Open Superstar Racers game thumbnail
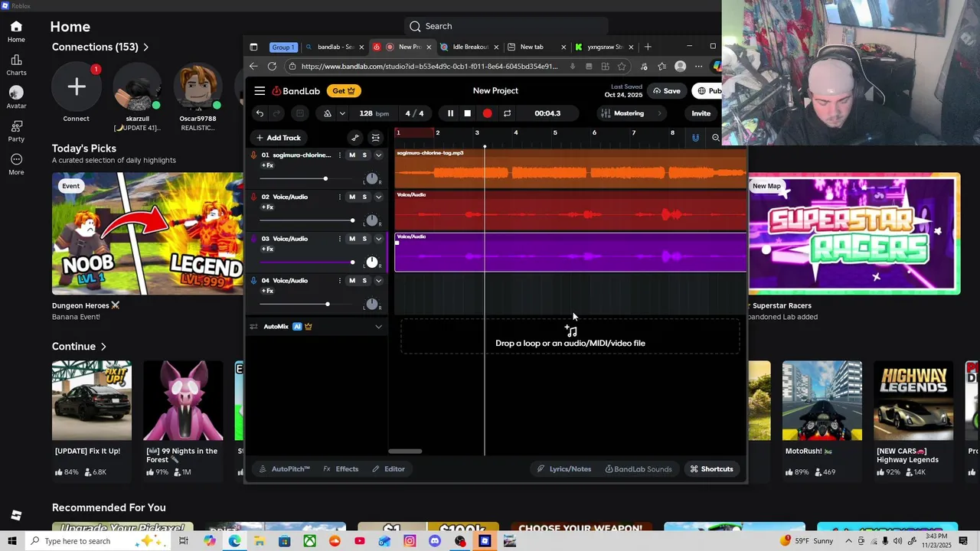The width and height of the screenshot is (980, 551). 854,233
